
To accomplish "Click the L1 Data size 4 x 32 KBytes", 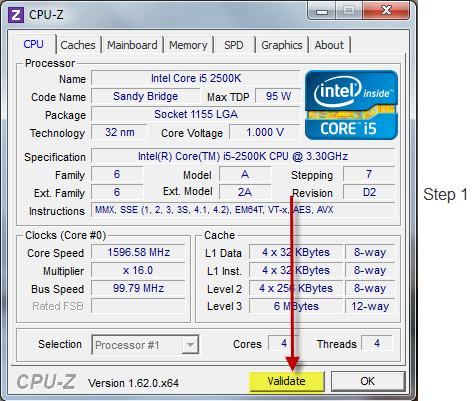I will coord(296,252).
